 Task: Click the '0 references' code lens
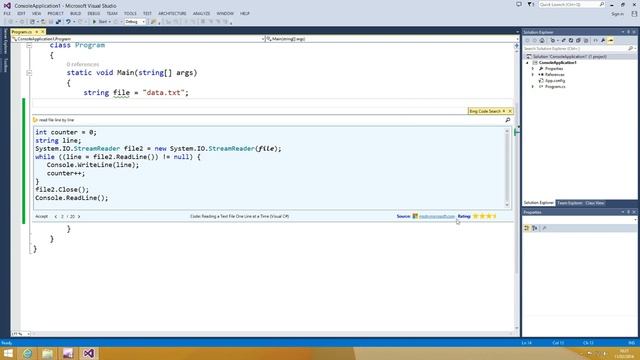(83, 64)
